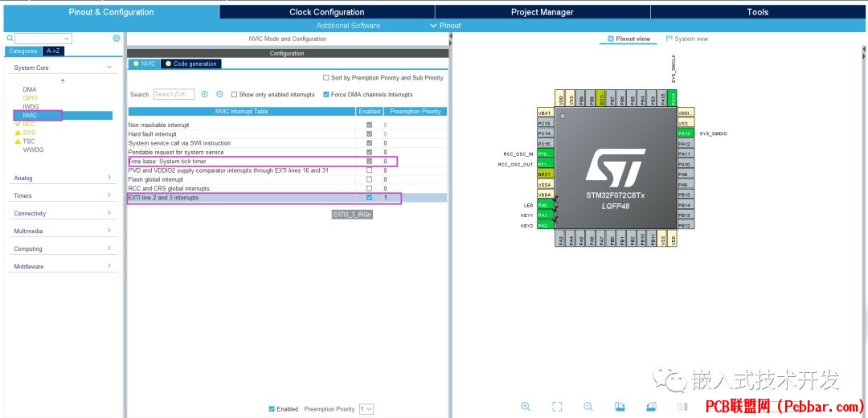The height and width of the screenshot is (418, 868).
Task: Select the PA14 pin on the chip
Action: [673, 98]
